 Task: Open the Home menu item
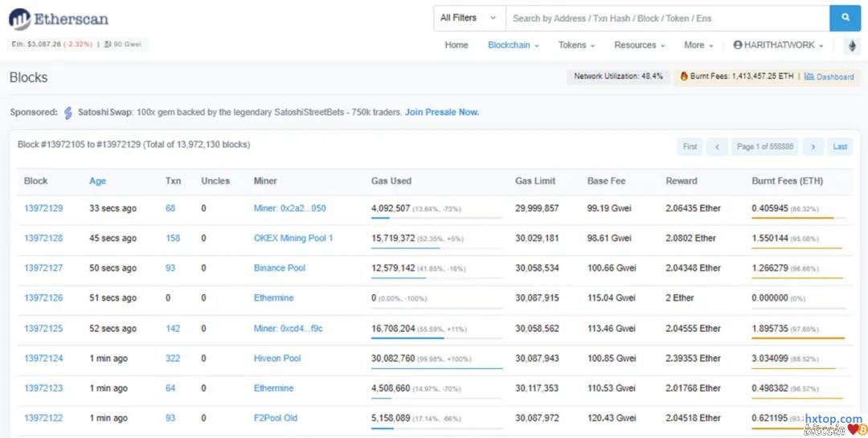click(x=457, y=45)
